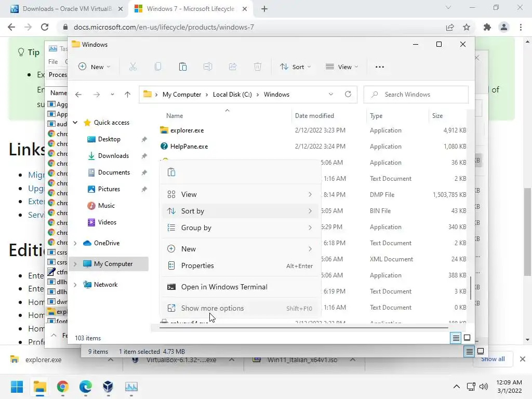Open the Group by submenu in context menu

click(240, 228)
